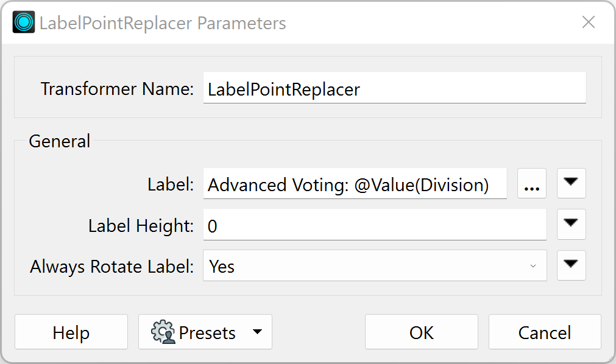This screenshot has height=364, width=616.
Task: Close the LabelPointReplacer Parameters dialog
Action: pyautogui.click(x=588, y=22)
